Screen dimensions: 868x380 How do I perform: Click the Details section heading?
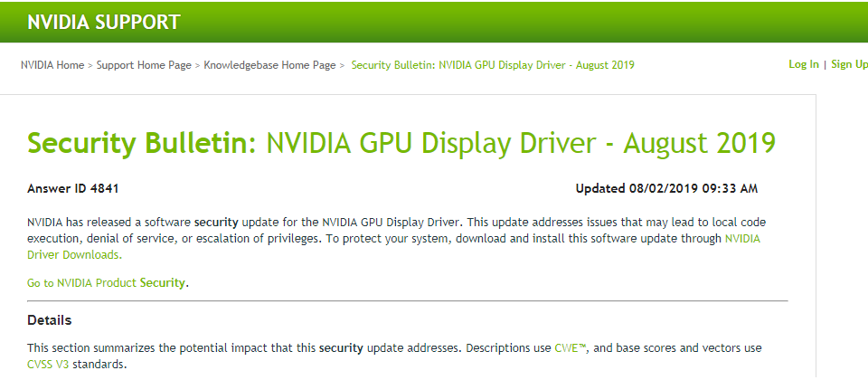coord(49,320)
